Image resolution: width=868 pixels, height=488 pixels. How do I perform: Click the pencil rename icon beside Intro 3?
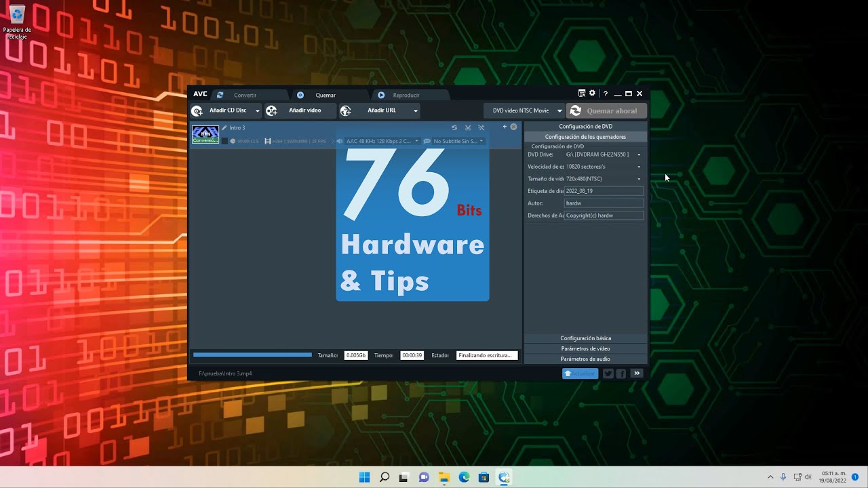click(x=224, y=127)
